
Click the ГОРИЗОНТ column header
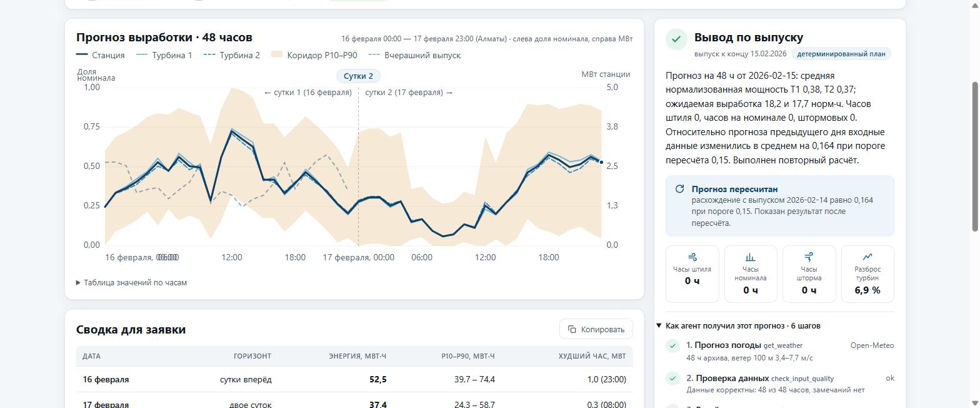252,356
